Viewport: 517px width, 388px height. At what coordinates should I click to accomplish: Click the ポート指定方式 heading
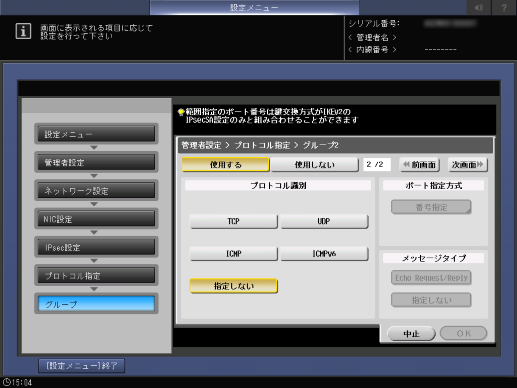[x=433, y=185]
